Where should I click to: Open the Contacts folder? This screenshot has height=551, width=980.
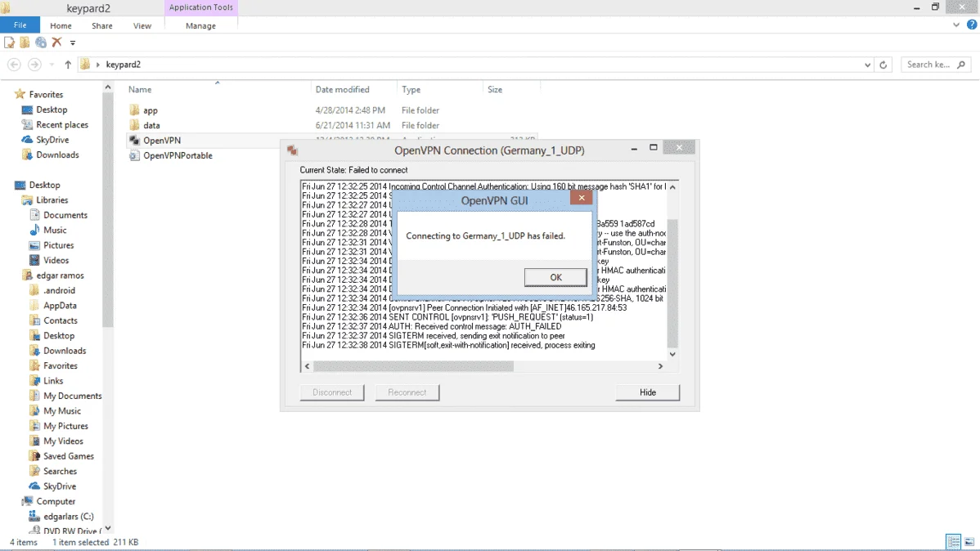[x=61, y=320]
